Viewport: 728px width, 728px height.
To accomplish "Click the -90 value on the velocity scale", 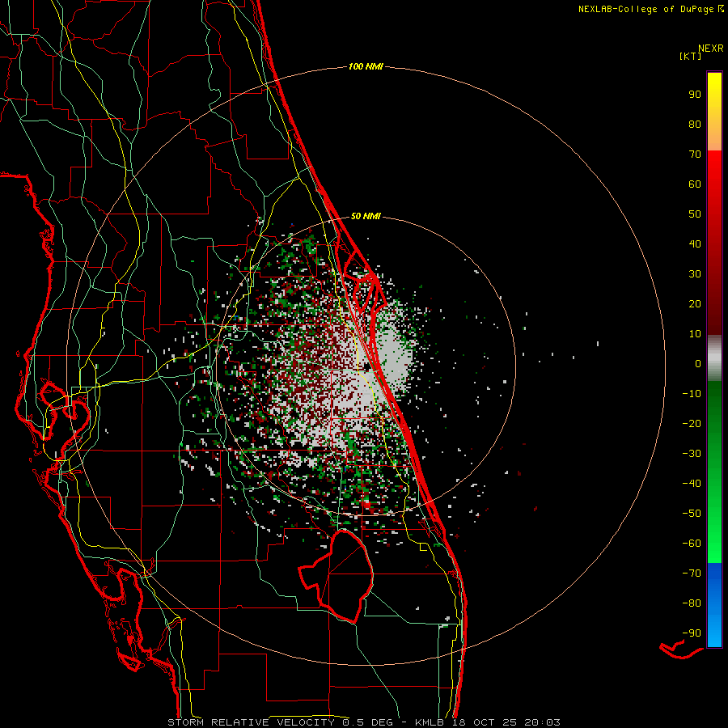I will click(692, 633).
